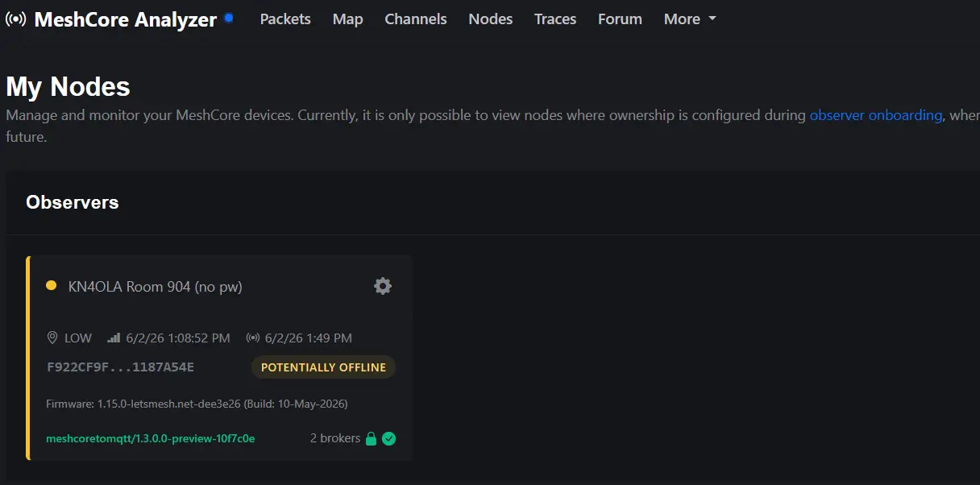Visit the Forum link in navbar
This screenshot has width=980, height=485.
pyautogui.click(x=620, y=19)
